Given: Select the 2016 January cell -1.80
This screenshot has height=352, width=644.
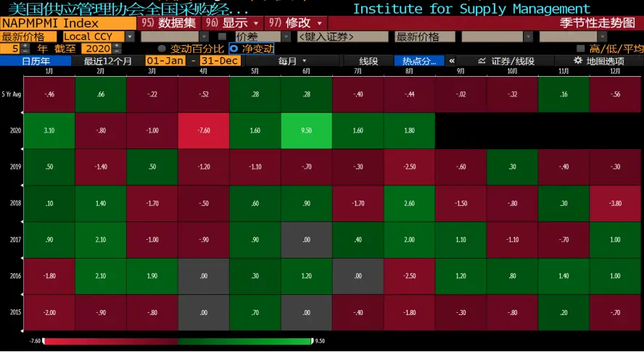Looking at the screenshot, I should tap(49, 276).
